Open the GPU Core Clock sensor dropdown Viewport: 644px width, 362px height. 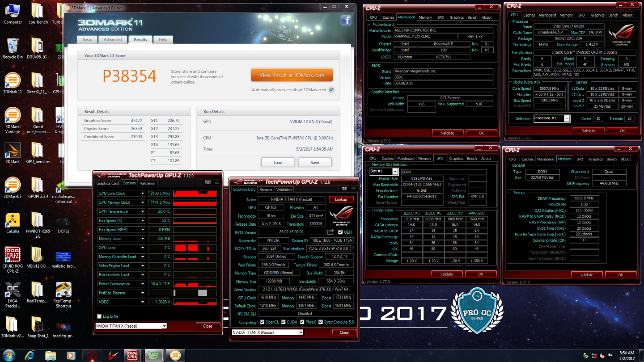click(x=143, y=194)
